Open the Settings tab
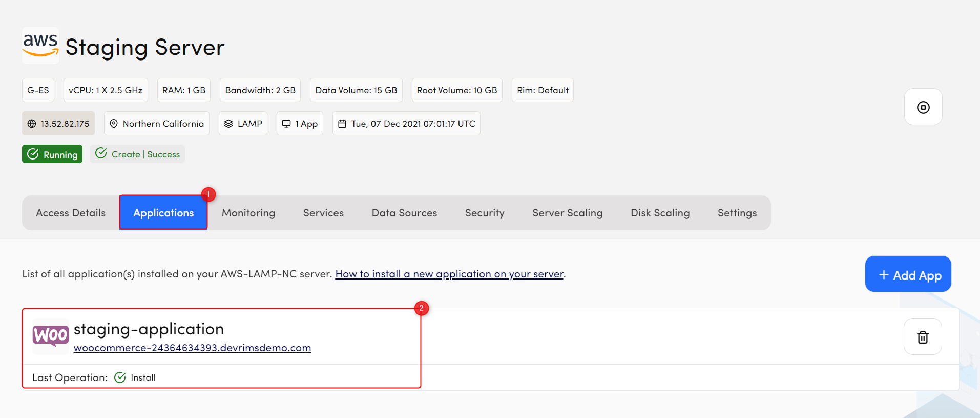 [x=737, y=213]
